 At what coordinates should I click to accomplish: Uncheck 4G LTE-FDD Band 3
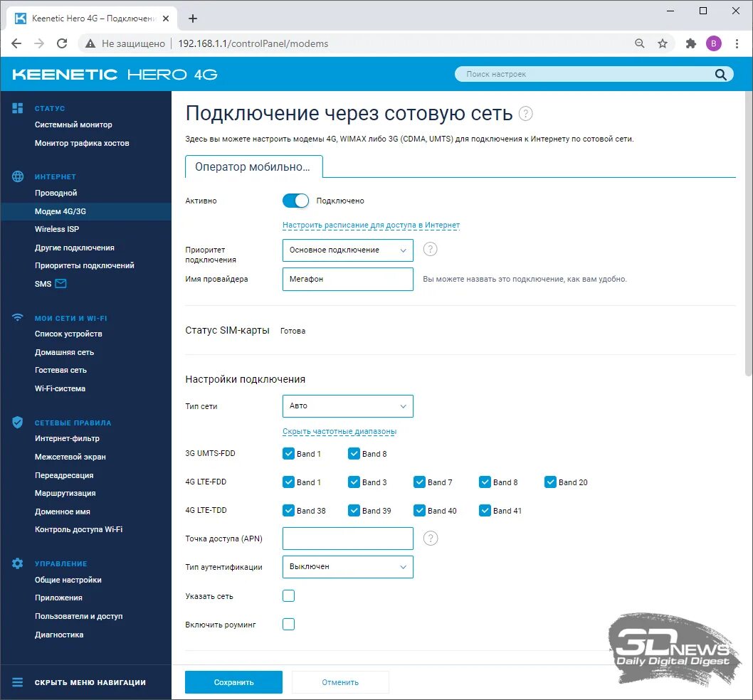click(354, 482)
